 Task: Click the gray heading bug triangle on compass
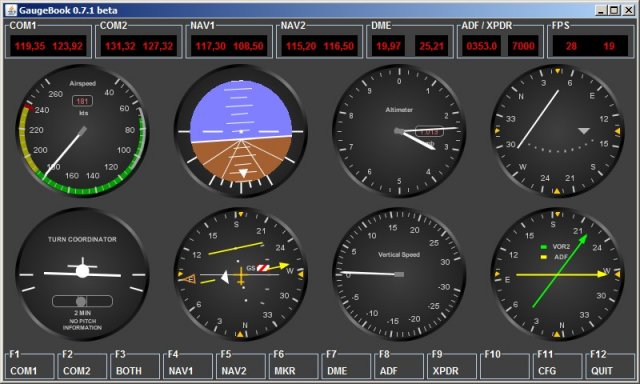pyautogui.click(x=584, y=131)
